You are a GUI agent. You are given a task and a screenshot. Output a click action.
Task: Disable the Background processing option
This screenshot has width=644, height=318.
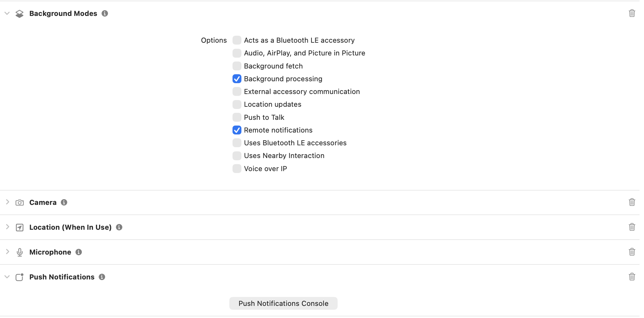tap(237, 79)
